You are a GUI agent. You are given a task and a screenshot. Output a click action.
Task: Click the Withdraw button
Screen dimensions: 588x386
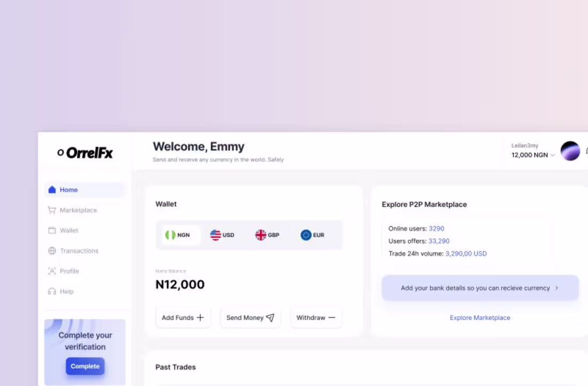pos(316,318)
